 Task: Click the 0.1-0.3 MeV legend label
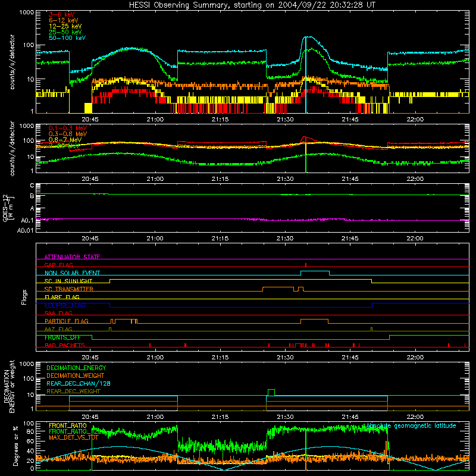tap(68, 129)
